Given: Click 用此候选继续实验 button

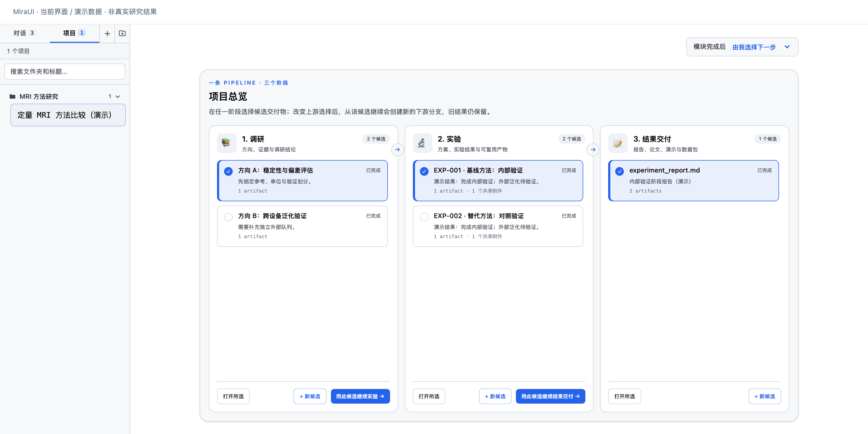Looking at the screenshot, I should coord(360,396).
